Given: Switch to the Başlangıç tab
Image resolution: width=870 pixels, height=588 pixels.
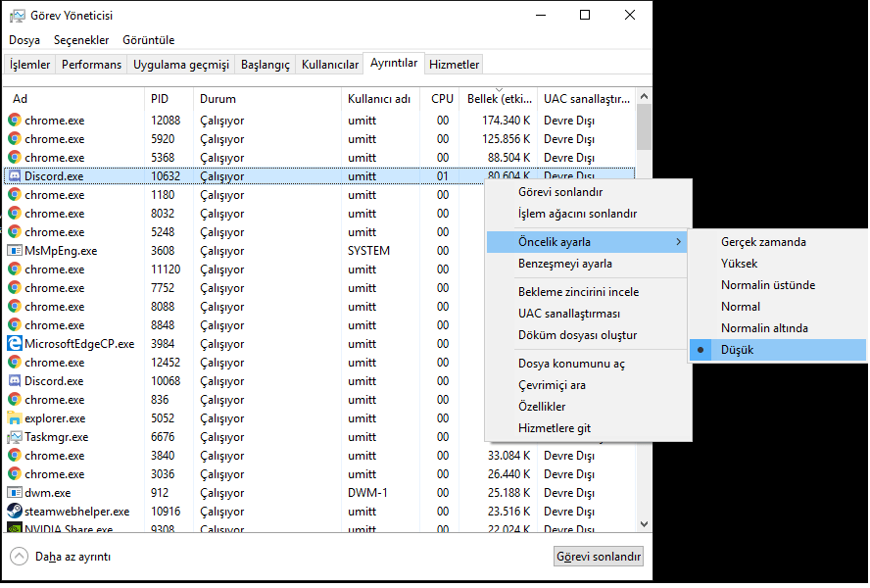Looking at the screenshot, I should coord(266,65).
